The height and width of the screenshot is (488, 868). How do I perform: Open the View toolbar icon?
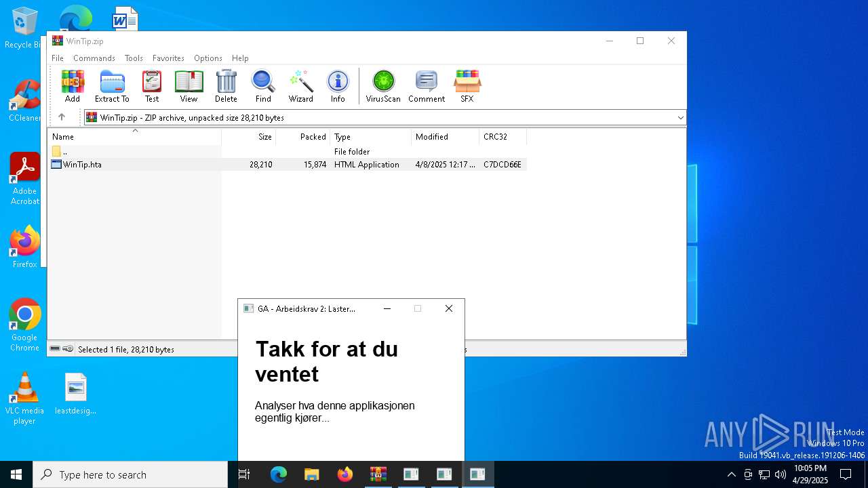[189, 86]
